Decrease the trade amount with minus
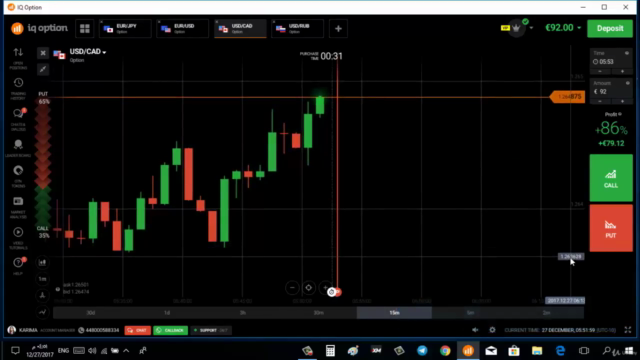Viewport: 640px width, 360px height. tap(600, 101)
